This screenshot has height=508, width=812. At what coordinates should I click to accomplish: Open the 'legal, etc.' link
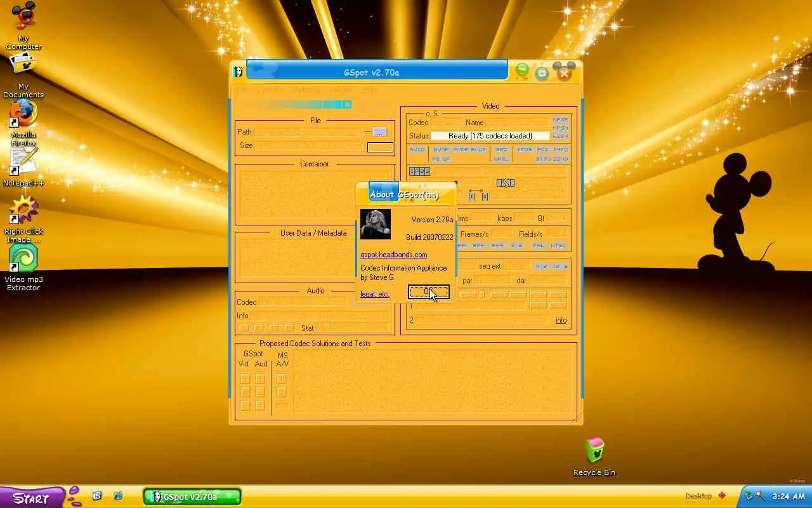click(375, 294)
